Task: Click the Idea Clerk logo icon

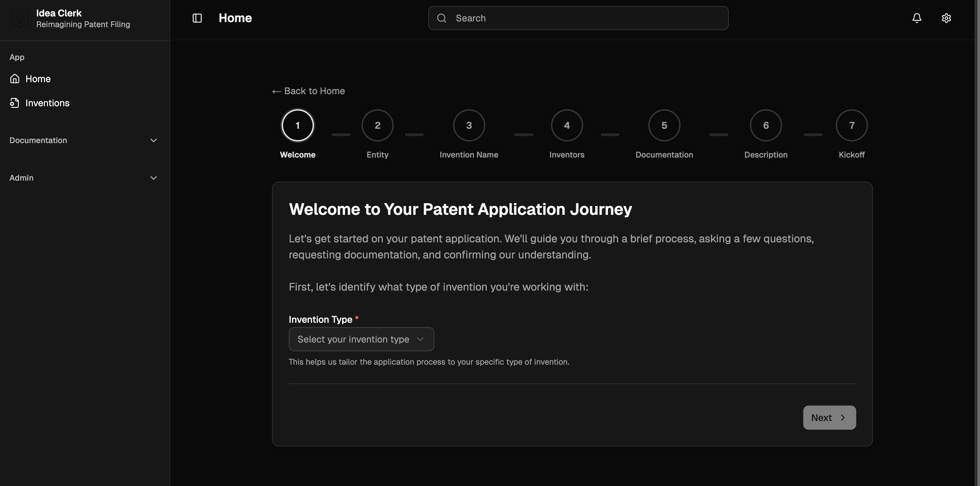Action: click(20, 18)
